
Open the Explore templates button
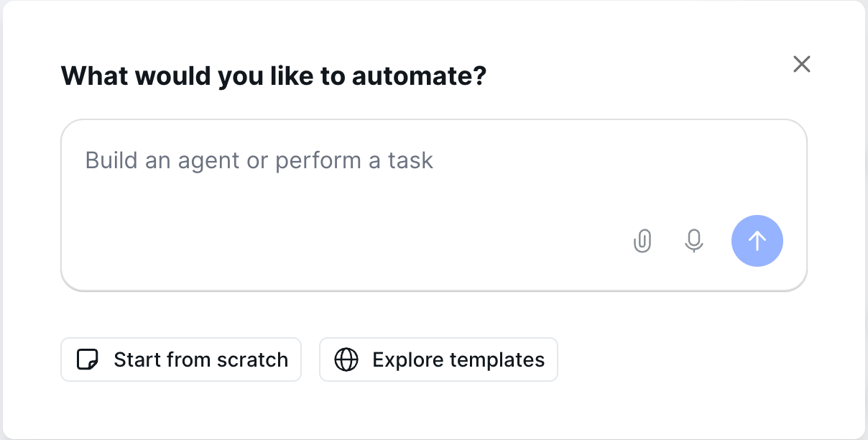(438, 359)
